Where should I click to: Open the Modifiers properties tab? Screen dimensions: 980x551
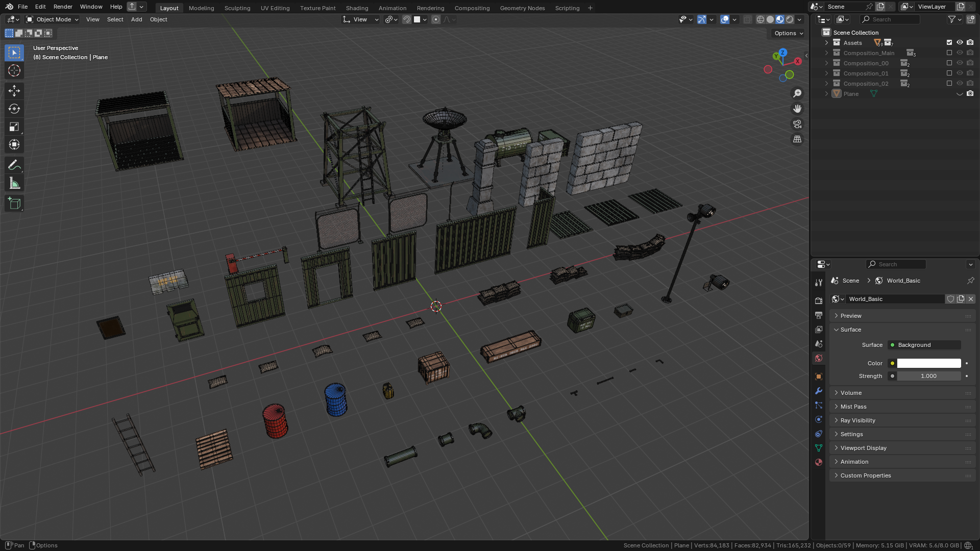pyautogui.click(x=819, y=391)
